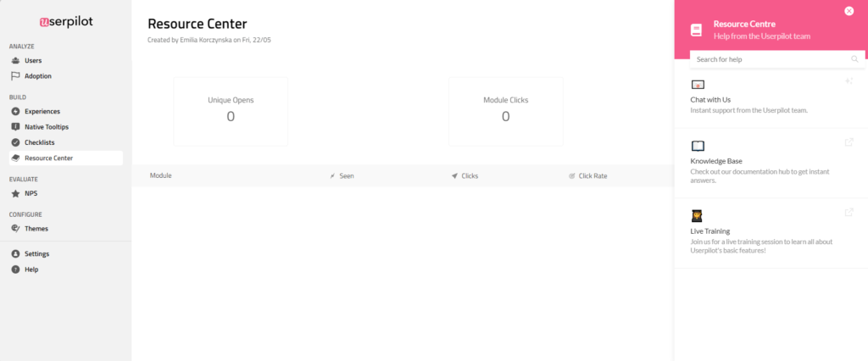Click the ANALYZE section label
The image size is (868, 361).
22,47
